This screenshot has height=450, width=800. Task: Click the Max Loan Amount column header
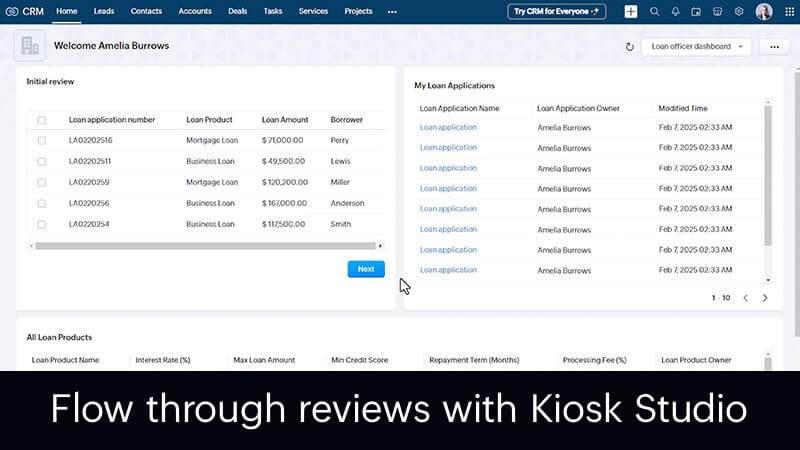(x=264, y=360)
